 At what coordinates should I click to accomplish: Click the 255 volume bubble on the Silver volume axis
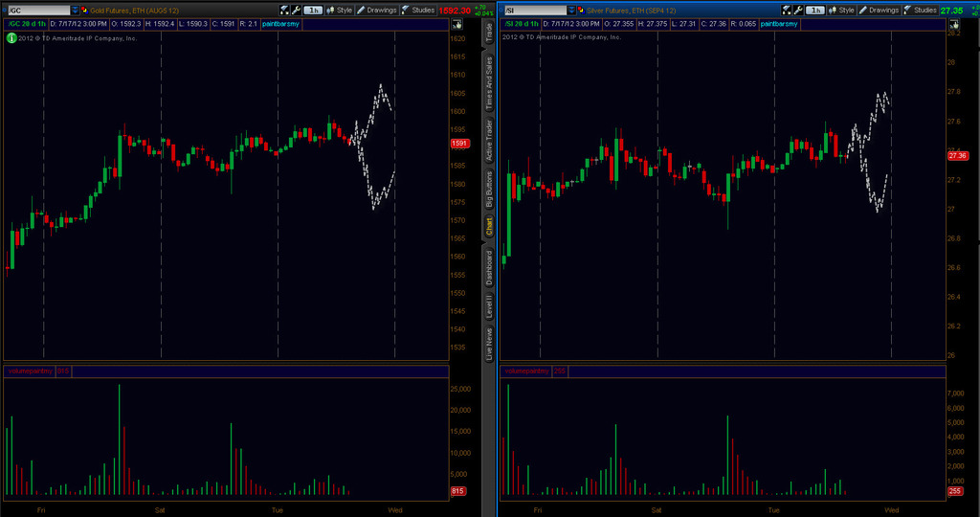[x=954, y=491]
